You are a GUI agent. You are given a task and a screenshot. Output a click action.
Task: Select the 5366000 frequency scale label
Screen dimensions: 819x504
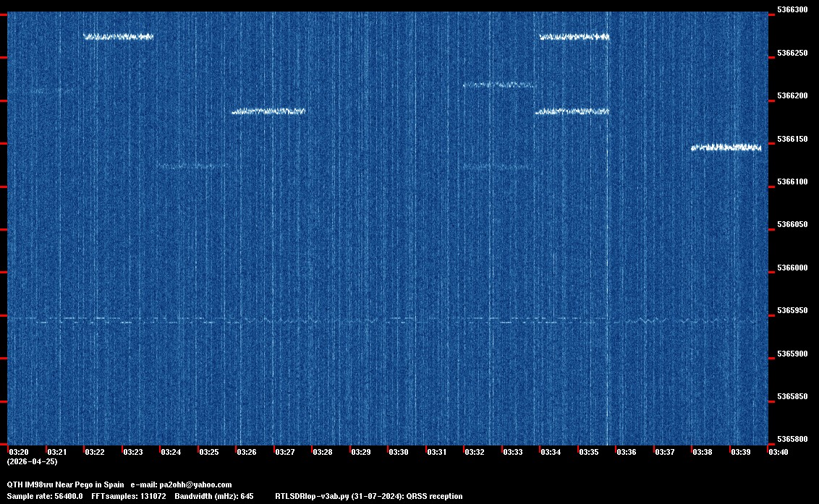[792, 268]
